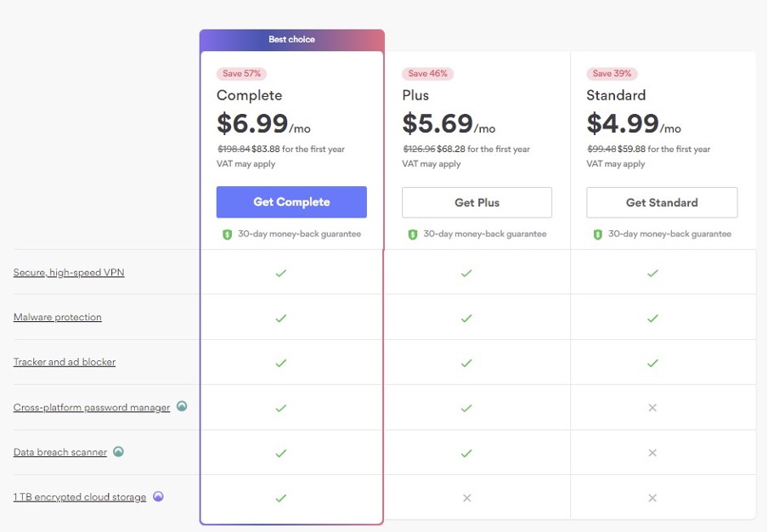Screen dimensions: 768x532
Task: Open the Secure, high-speed VPN feature link
Action: point(69,272)
